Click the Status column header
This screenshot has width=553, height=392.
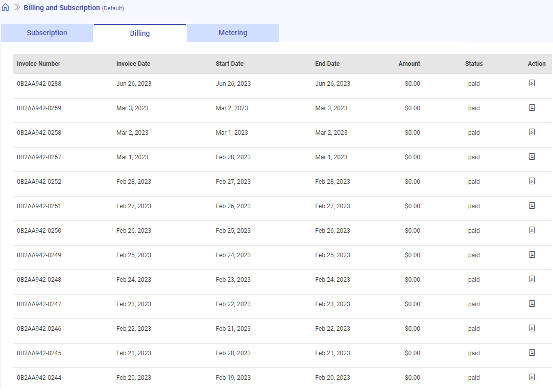click(474, 64)
